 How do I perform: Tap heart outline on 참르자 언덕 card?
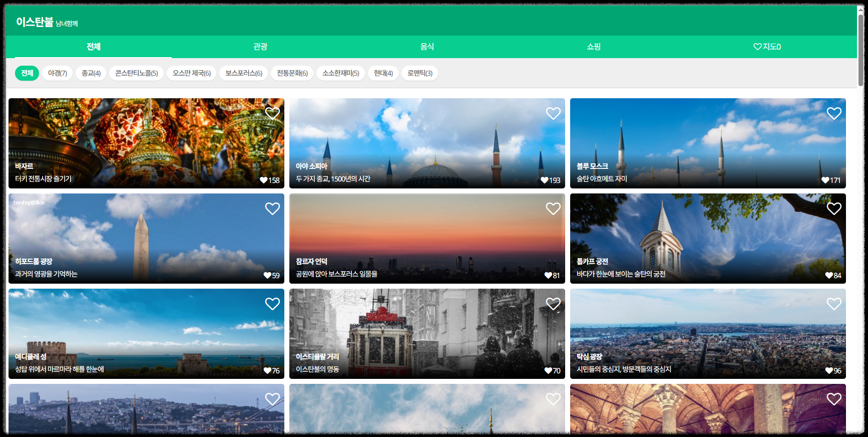[553, 208]
